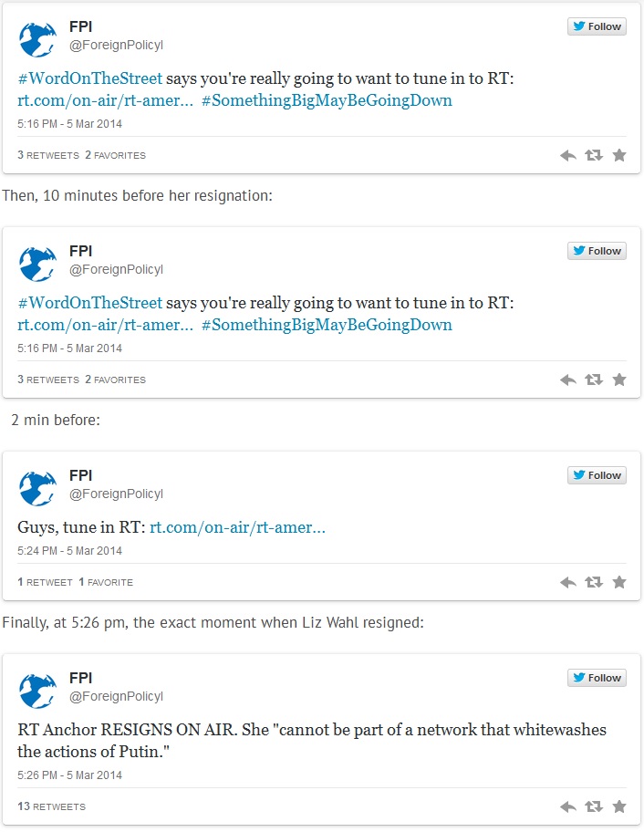
Task: Open the "5:26 PM - 5 Mar 2014" timestamp
Action: 69,775
